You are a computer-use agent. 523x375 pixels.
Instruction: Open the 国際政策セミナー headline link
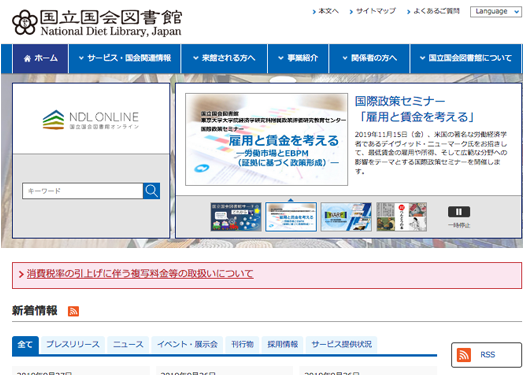[x=414, y=109]
